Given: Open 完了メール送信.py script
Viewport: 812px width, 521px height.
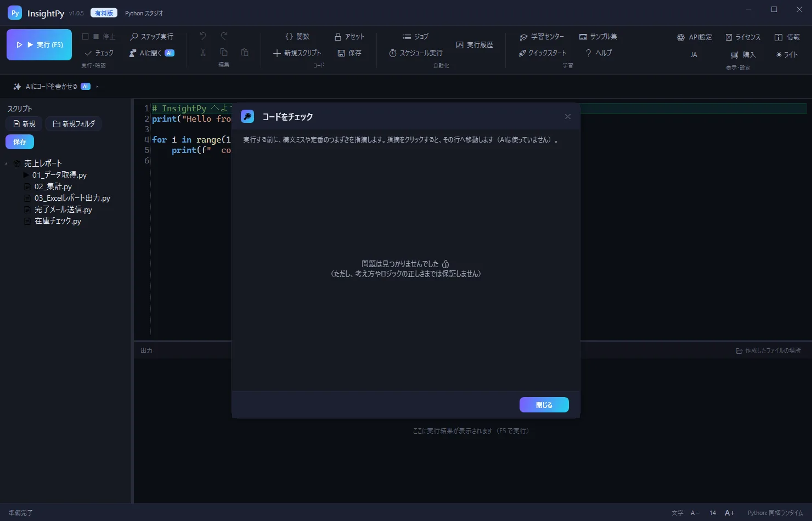Looking at the screenshot, I should click(63, 209).
